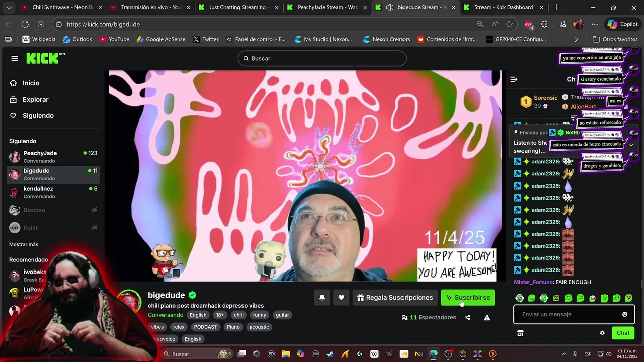The image size is (644, 362).
Task: Share the stream via share icon
Action: 467,318
